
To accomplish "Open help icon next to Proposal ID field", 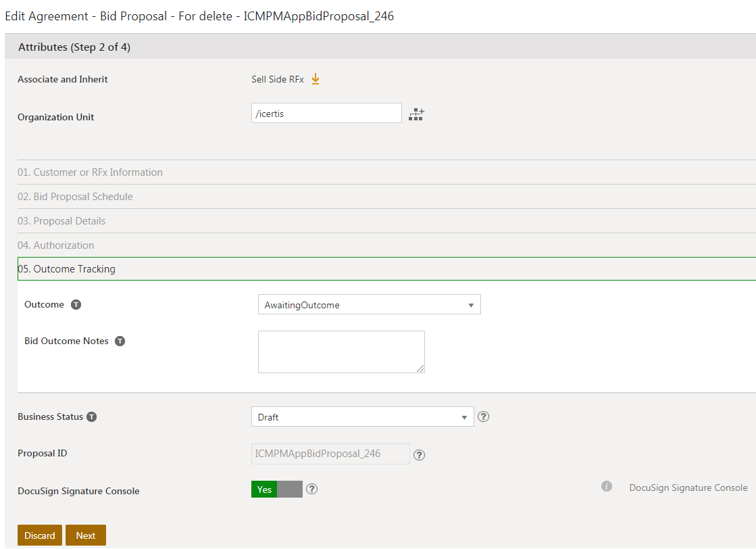I will point(419,454).
